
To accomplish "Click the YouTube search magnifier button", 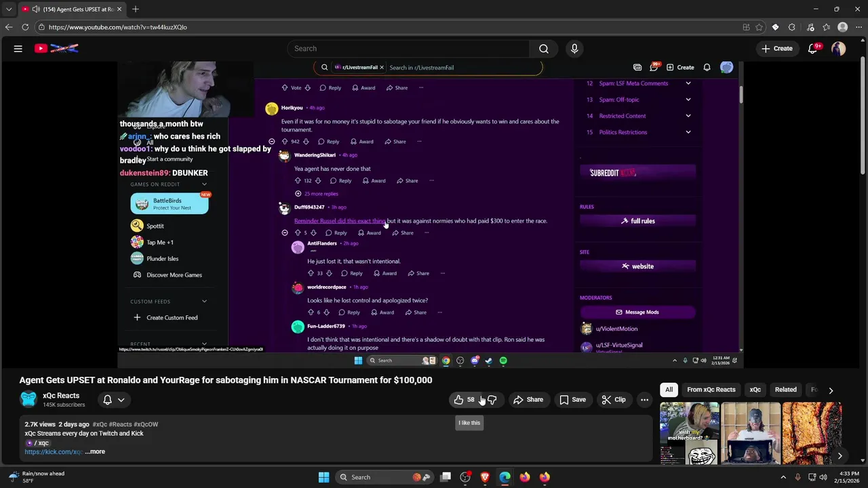I will click(543, 49).
